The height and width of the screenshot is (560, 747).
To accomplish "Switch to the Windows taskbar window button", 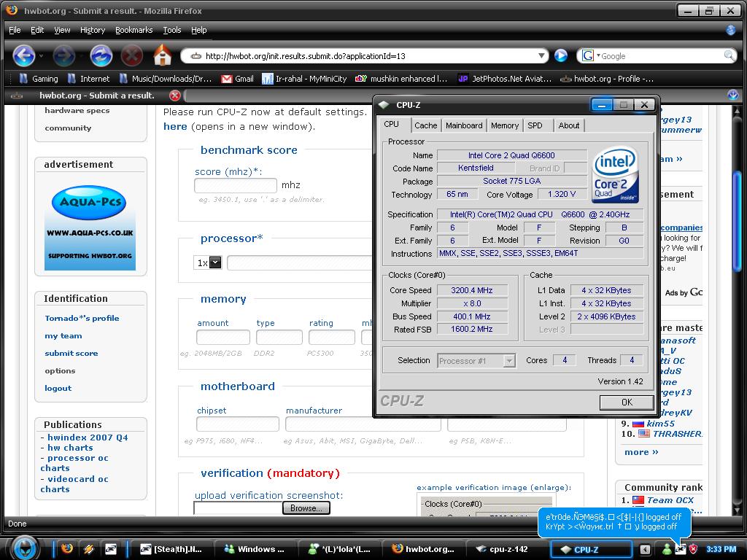I will 255,549.
